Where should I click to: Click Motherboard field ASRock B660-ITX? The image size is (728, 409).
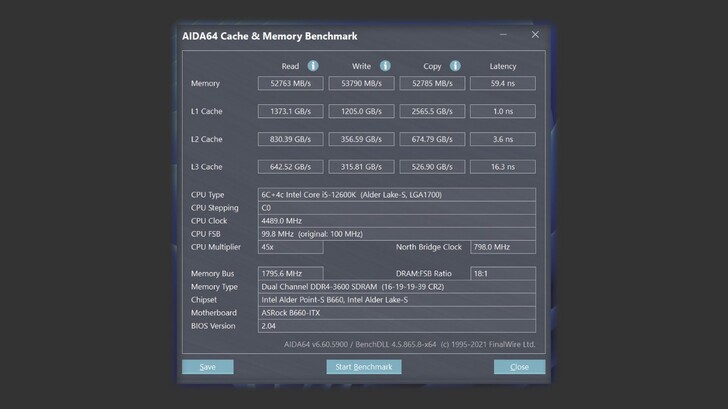[397, 312]
